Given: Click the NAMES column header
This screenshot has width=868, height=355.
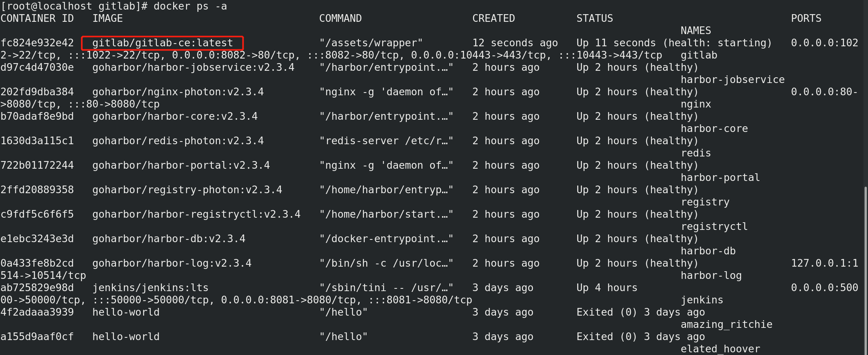Looking at the screenshot, I should [x=696, y=31].
